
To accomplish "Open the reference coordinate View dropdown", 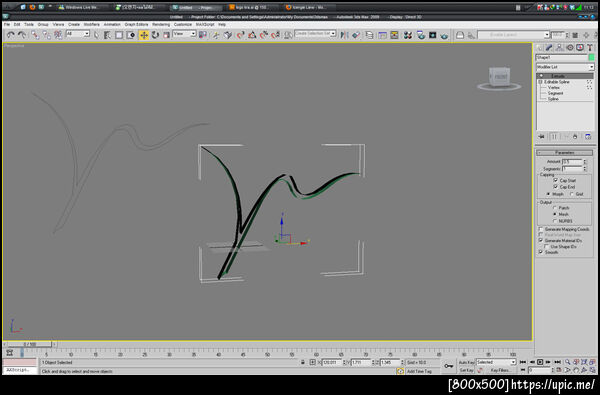I will (x=184, y=34).
